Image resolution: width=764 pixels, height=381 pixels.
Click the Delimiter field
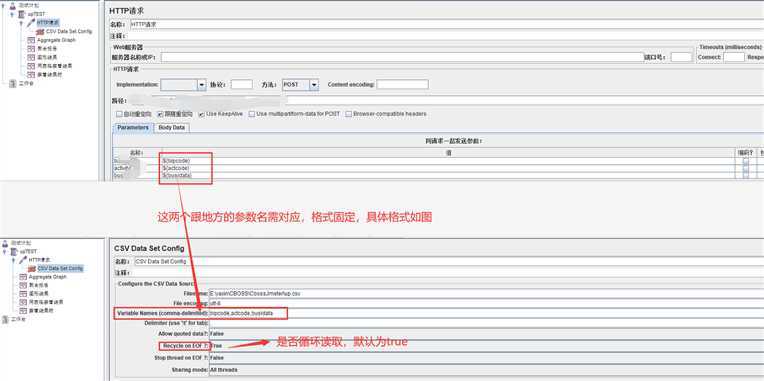pyautogui.click(x=486, y=323)
